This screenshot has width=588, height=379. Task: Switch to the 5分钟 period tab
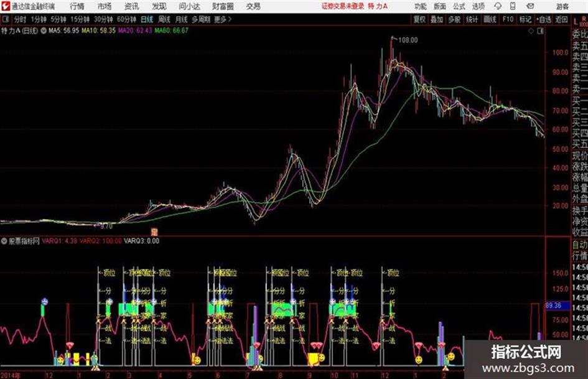tap(58, 19)
